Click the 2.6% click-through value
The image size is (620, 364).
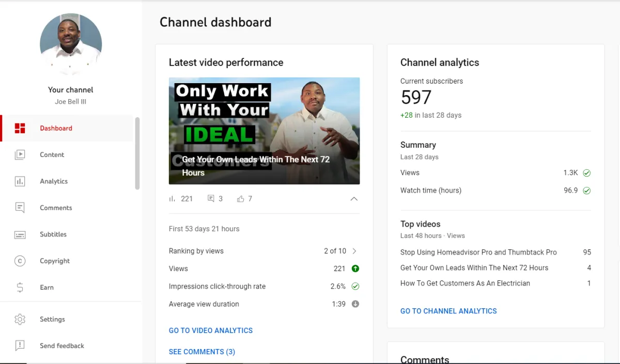[338, 286]
